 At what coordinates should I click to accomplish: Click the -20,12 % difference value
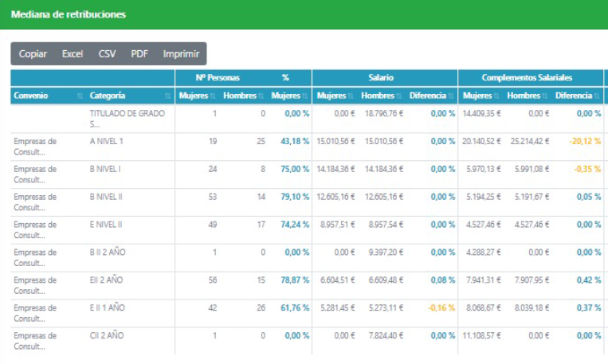(584, 142)
